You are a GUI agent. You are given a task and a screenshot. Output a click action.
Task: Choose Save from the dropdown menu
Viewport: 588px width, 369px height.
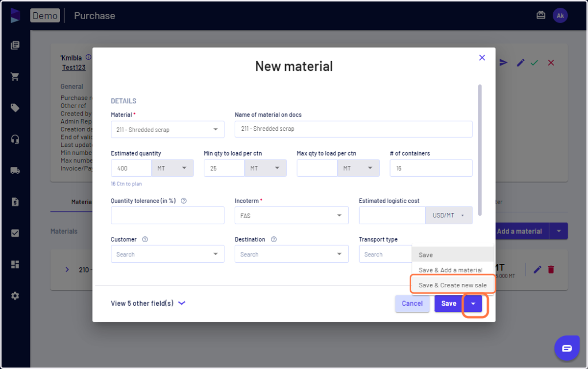[453, 254]
